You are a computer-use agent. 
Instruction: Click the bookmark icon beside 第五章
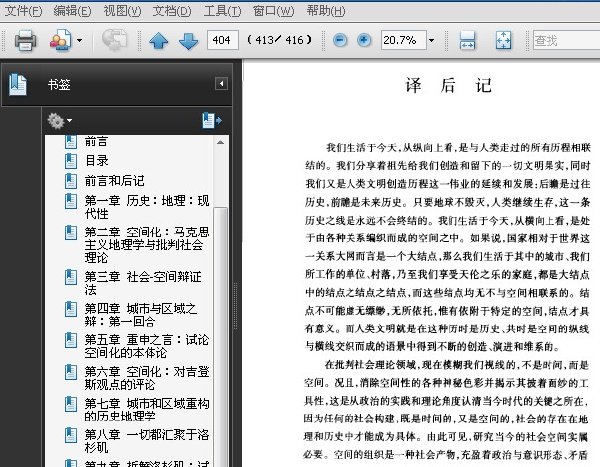[x=71, y=340]
